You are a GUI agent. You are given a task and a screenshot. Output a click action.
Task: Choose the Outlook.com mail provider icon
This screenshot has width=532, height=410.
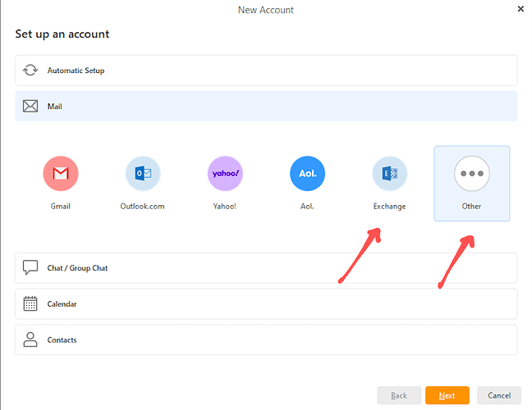click(143, 174)
